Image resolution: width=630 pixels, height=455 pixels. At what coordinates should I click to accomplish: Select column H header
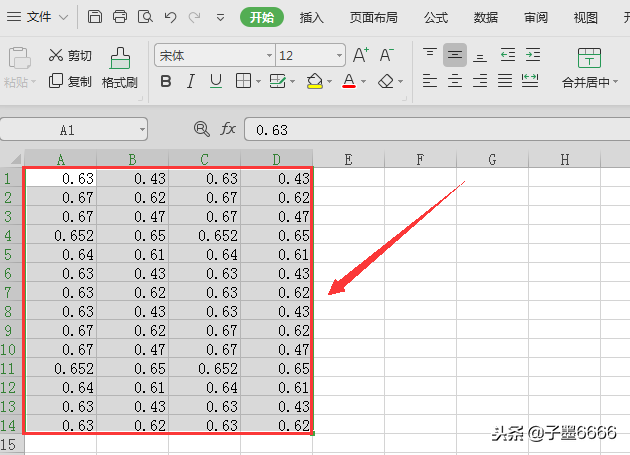coord(565,159)
